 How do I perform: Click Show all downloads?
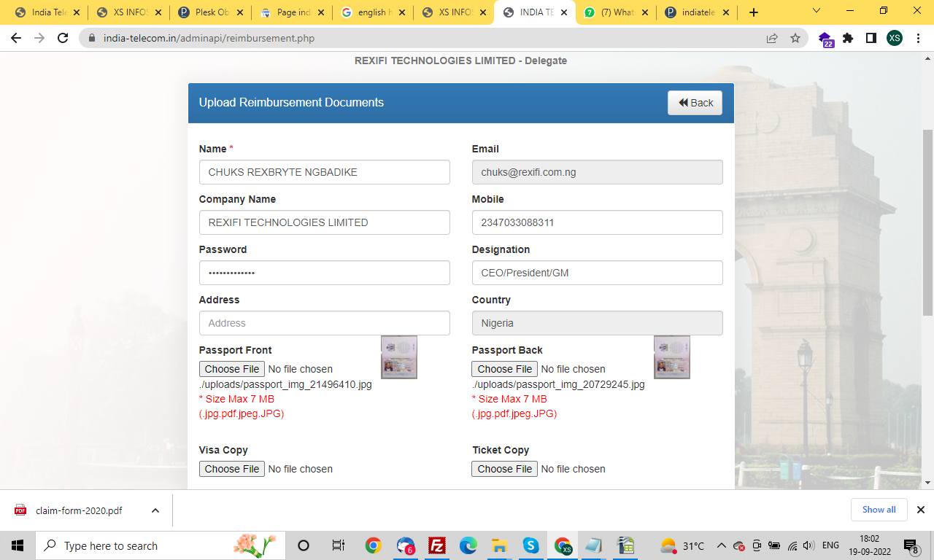click(x=879, y=510)
